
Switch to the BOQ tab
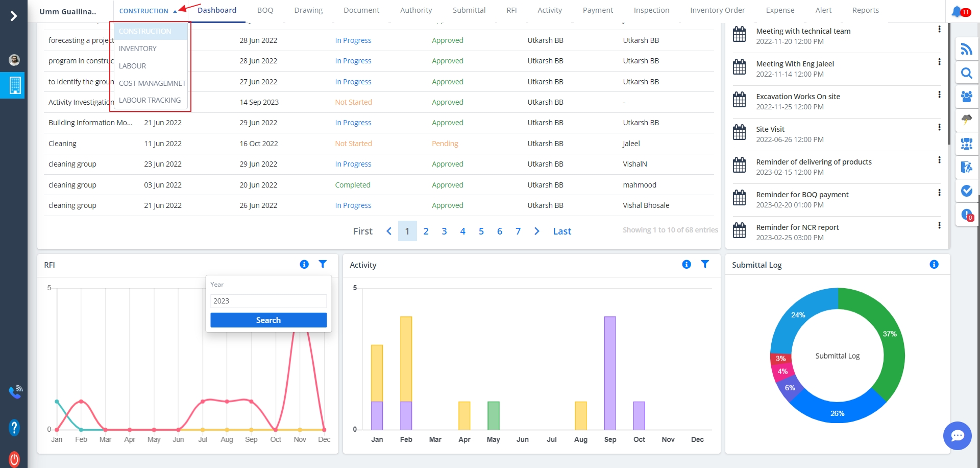[x=265, y=10]
